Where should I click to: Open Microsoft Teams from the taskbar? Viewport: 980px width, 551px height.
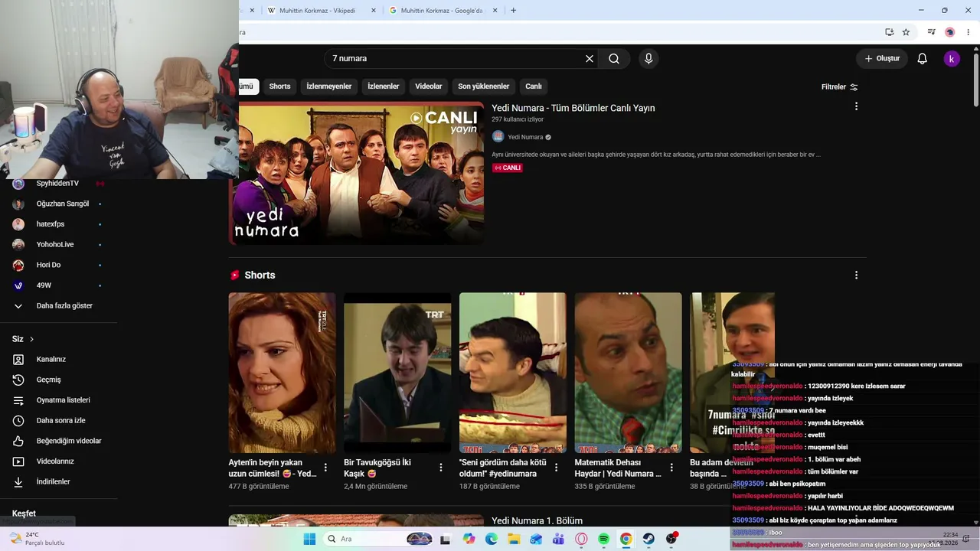[559, 539]
